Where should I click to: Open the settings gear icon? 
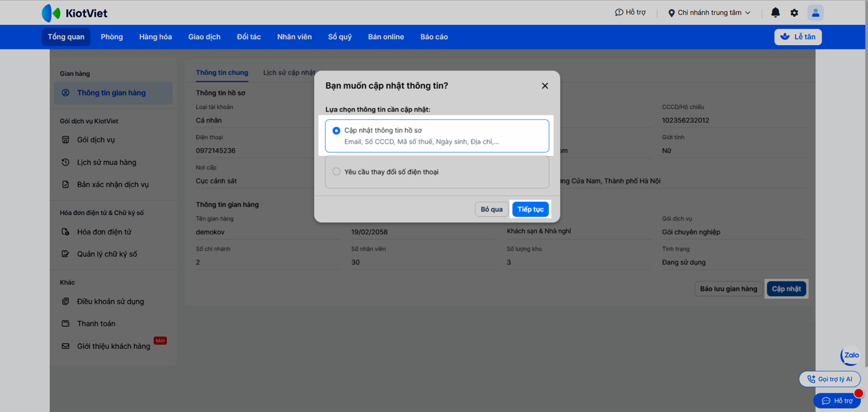point(794,13)
